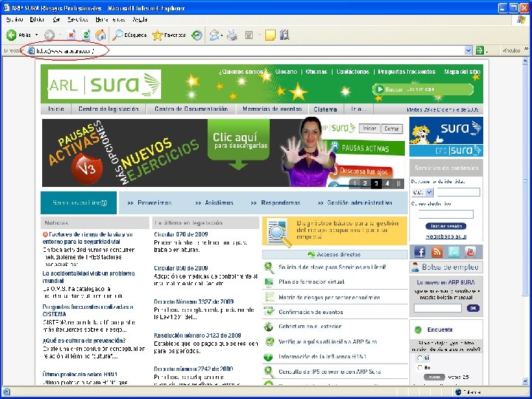The height and width of the screenshot is (399, 532).
Task: Open Servicios en Línea@ teal button
Action: [x=79, y=203]
